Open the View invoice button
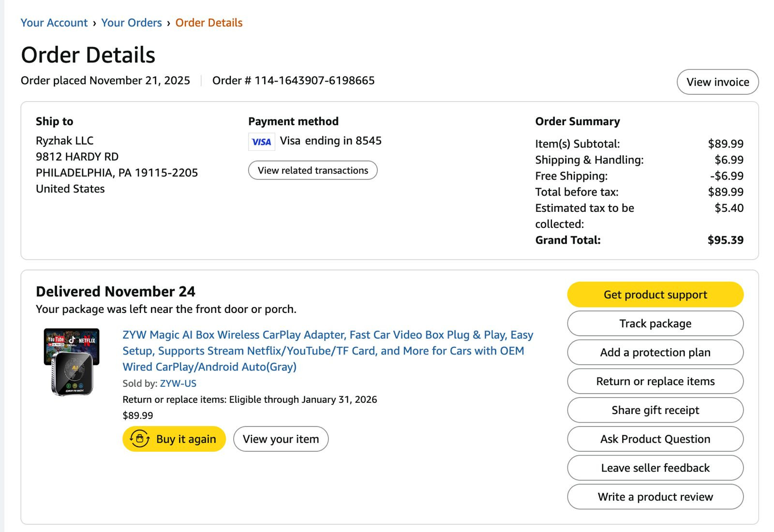The width and height of the screenshot is (774, 532). pyautogui.click(x=718, y=82)
